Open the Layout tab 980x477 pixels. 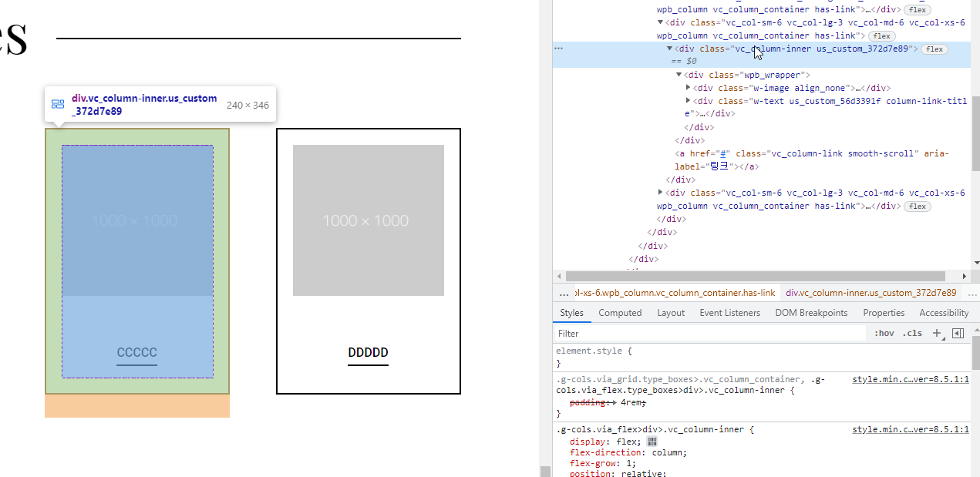click(x=671, y=313)
